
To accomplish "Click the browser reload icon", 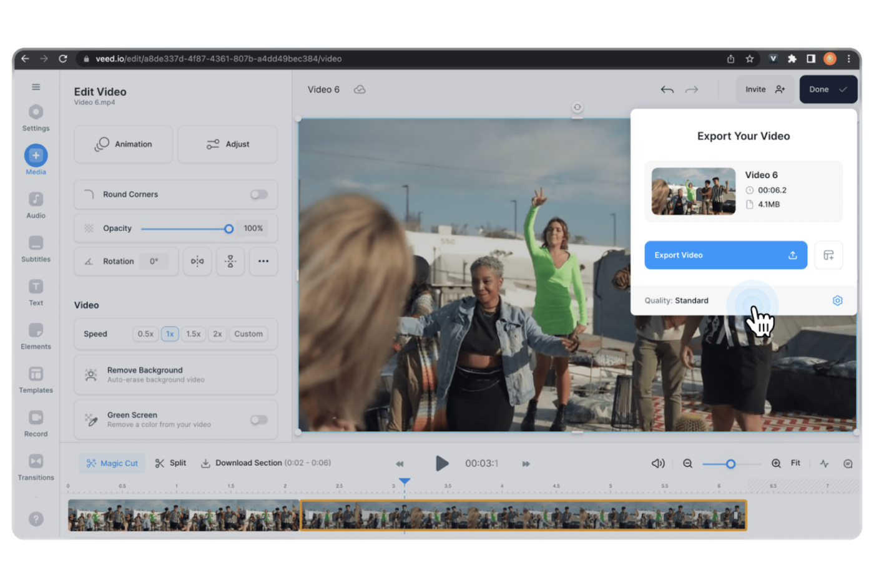I will 63,59.
